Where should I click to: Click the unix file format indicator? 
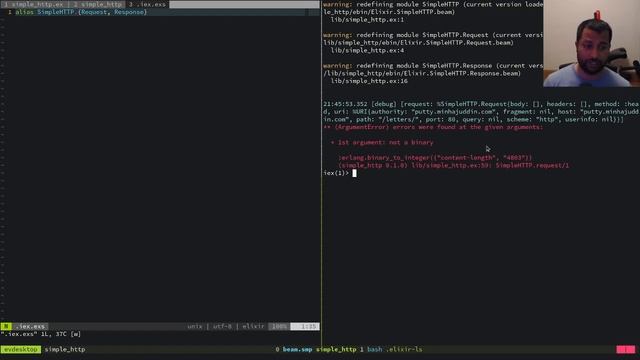point(195,327)
